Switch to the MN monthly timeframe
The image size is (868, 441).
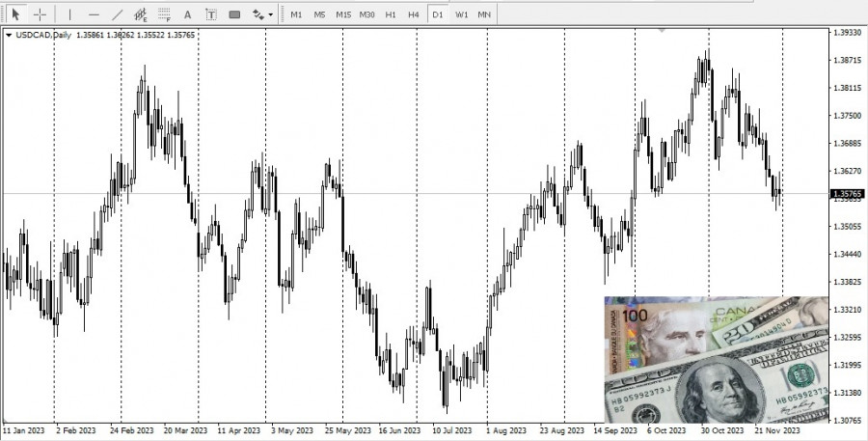pyautogui.click(x=484, y=14)
